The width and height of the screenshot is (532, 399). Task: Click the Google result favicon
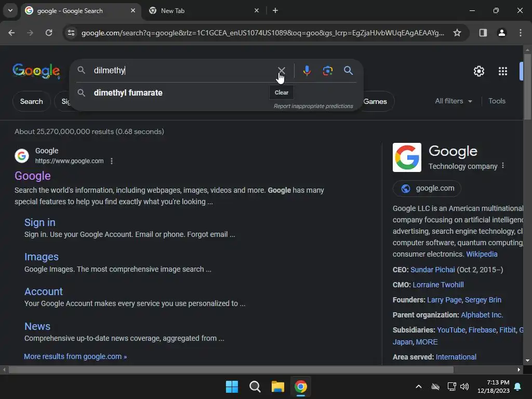click(22, 156)
